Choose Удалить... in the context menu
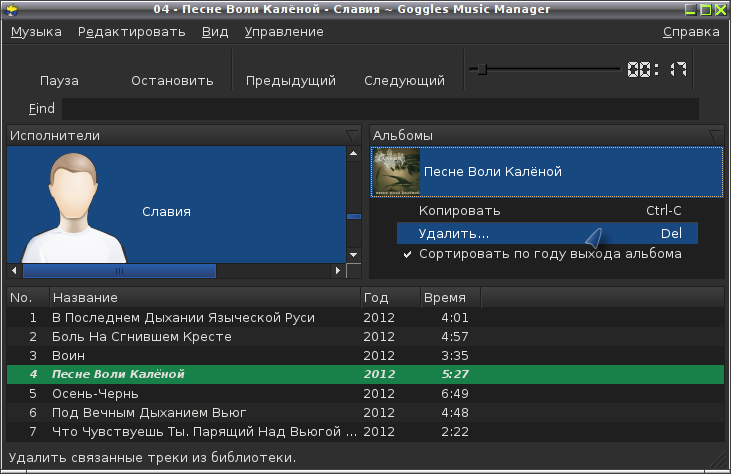The height and width of the screenshot is (474, 731). (547, 233)
